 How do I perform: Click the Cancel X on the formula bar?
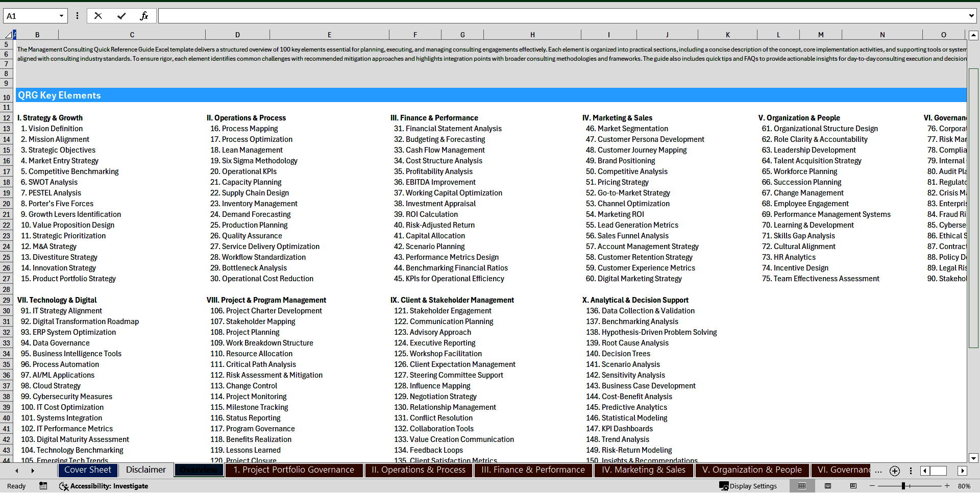[x=98, y=15]
